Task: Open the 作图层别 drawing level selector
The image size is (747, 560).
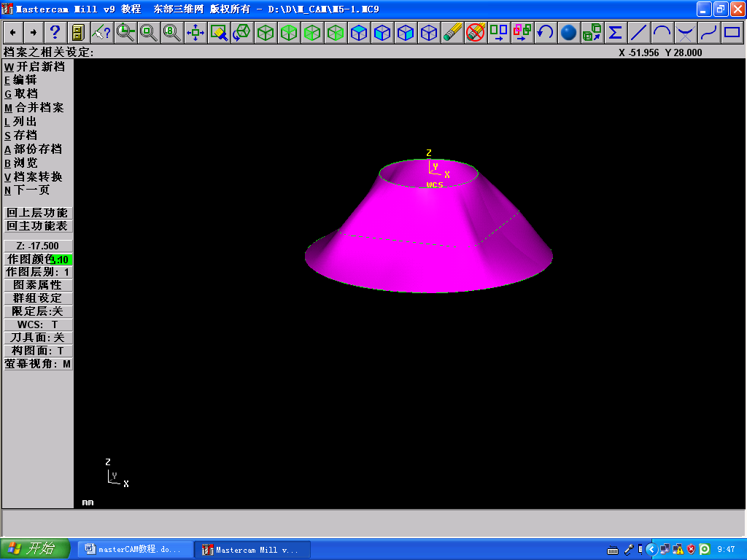Action: [38, 272]
